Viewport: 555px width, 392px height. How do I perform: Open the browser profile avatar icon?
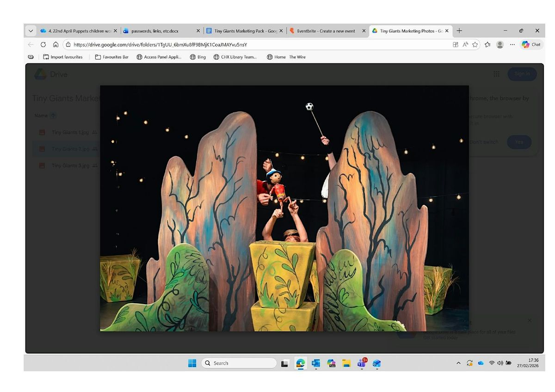click(499, 45)
